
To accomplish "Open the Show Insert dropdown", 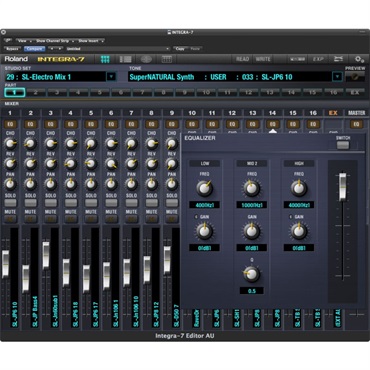I will (91, 41).
